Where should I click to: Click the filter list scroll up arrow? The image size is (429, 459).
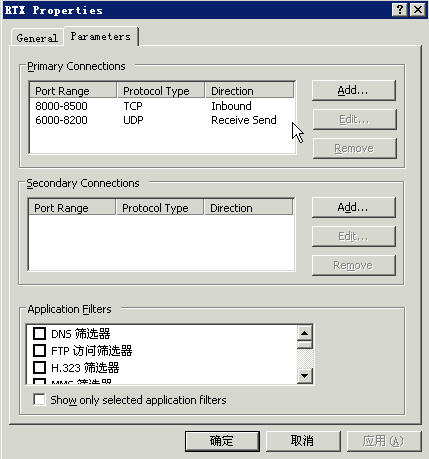click(x=304, y=333)
